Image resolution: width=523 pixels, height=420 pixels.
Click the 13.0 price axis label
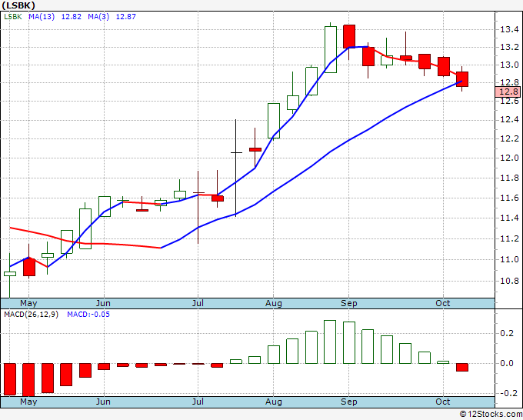click(509, 65)
